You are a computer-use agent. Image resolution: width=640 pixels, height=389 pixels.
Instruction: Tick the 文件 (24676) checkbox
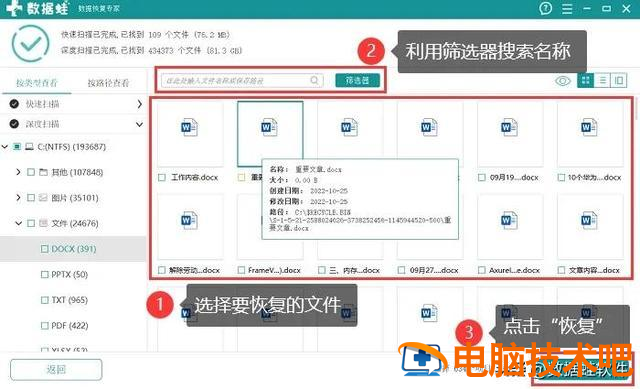[31, 223]
